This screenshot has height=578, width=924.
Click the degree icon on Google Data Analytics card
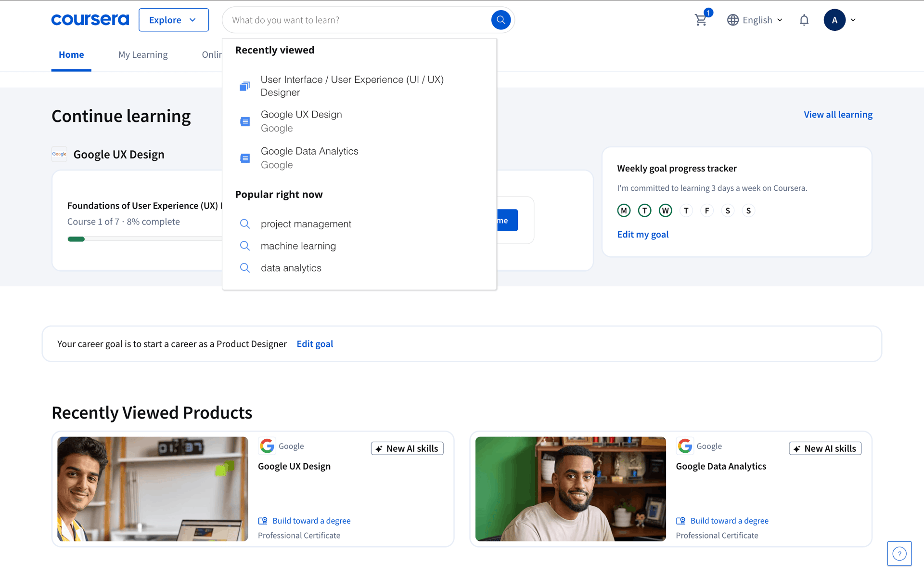[680, 521]
